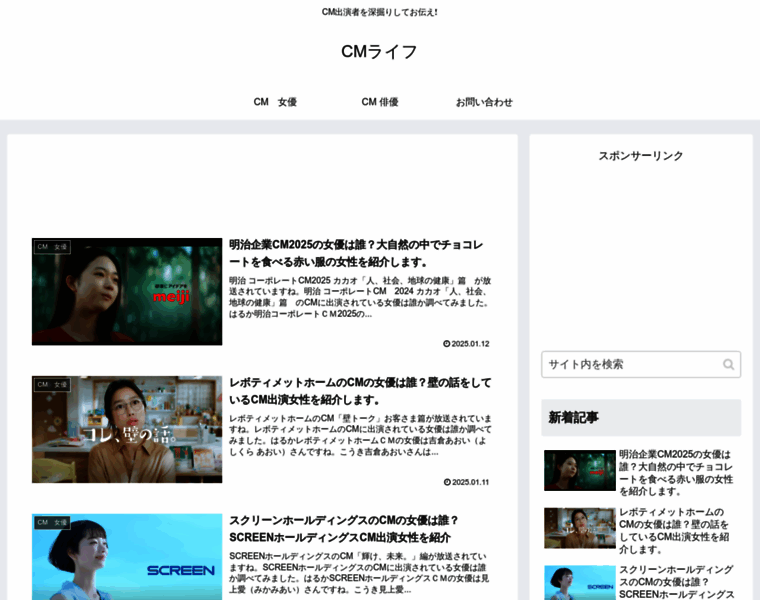Screen dimensions: 760x600
Task: Open article title スクリーンホールディングスのCMの女優は誰？
Action: tap(344, 529)
